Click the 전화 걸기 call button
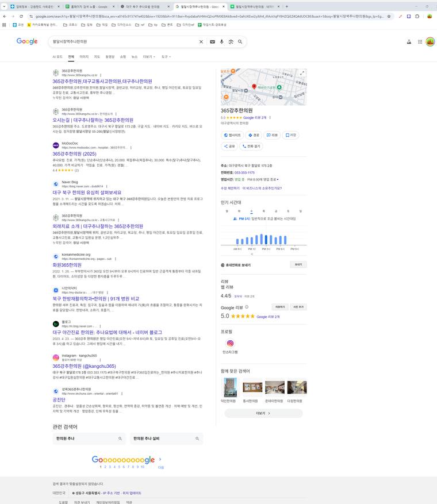Image resolution: width=437 pixels, height=504 pixels. click(251, 146)
